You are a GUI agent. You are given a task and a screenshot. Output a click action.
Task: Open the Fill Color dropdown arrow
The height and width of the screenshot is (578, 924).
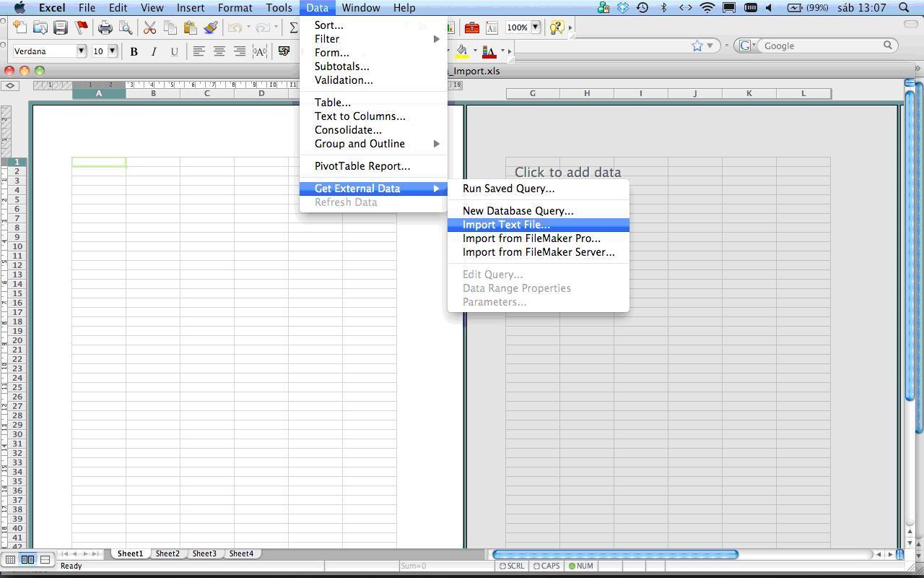tap(475, 51)
